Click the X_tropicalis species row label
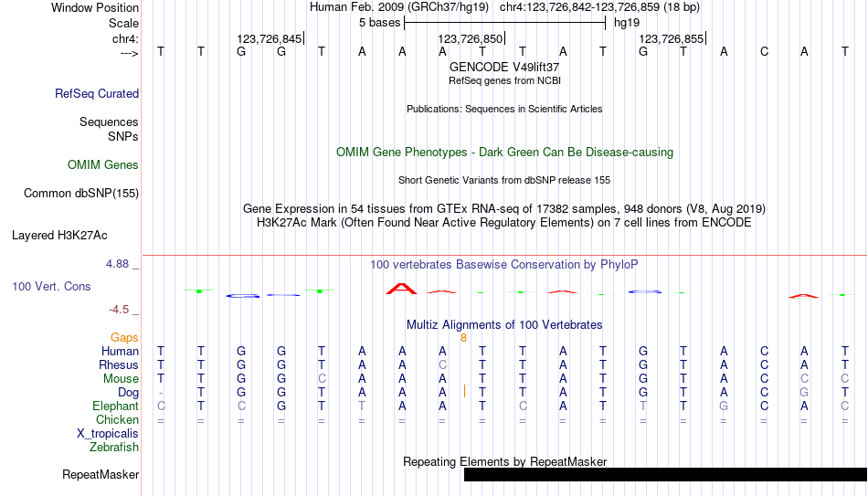Image resolution: width=868 pixels, height=496 pixels. [108, 434]
